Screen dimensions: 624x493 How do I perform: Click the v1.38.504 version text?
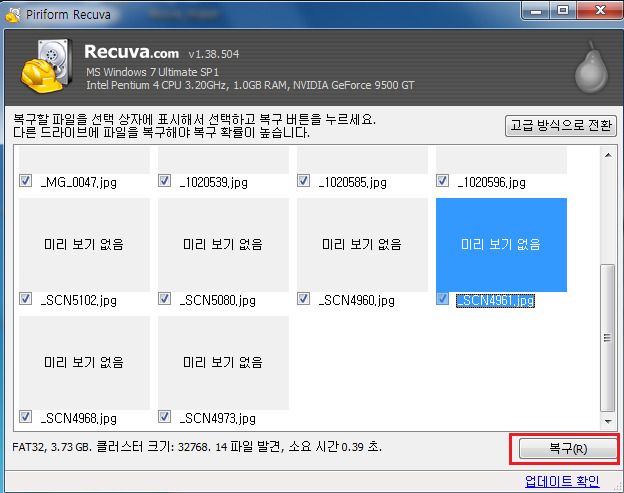pyautogui.click(x=214, y=54)
